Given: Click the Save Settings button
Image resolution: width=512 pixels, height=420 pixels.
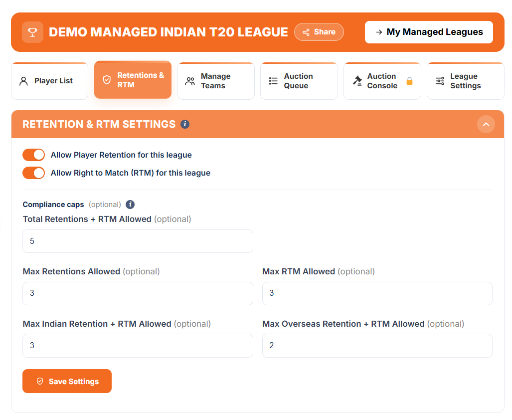Looking at the screenshot, I should (67, 381).
